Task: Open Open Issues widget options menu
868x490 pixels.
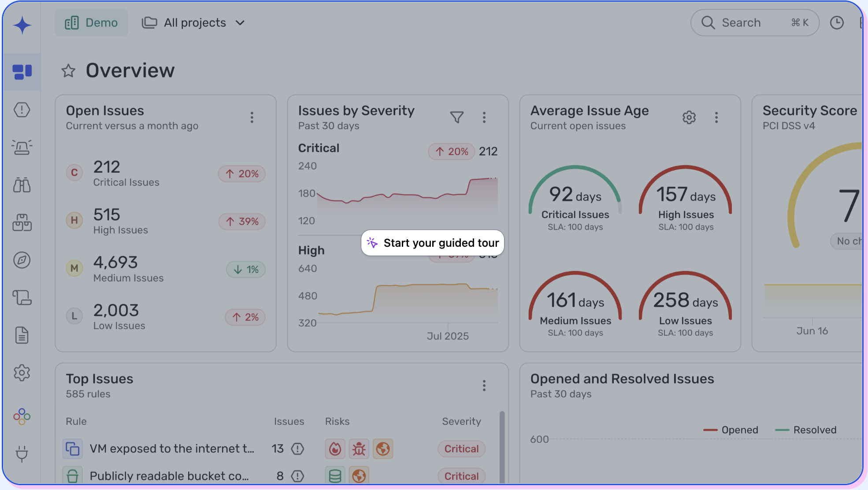Action: (x=252, y=117)
